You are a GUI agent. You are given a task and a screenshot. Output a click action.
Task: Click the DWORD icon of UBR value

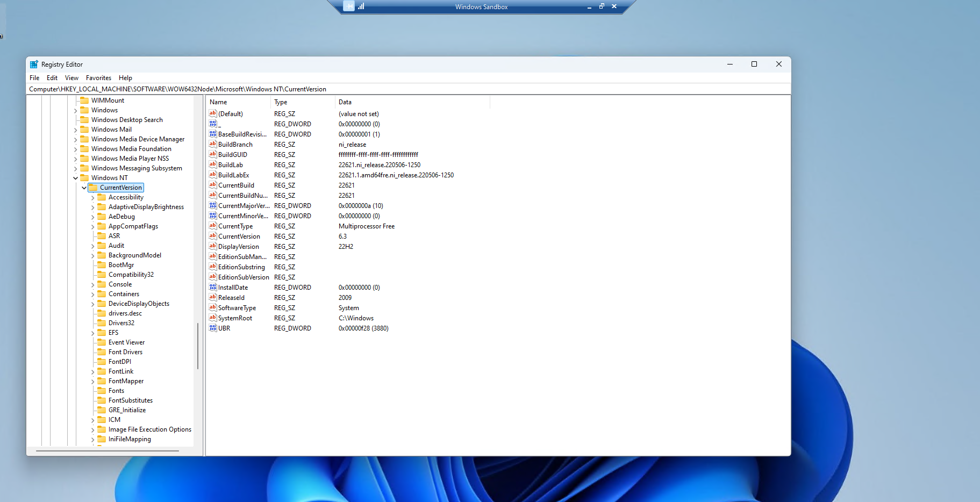click(213, 328)
